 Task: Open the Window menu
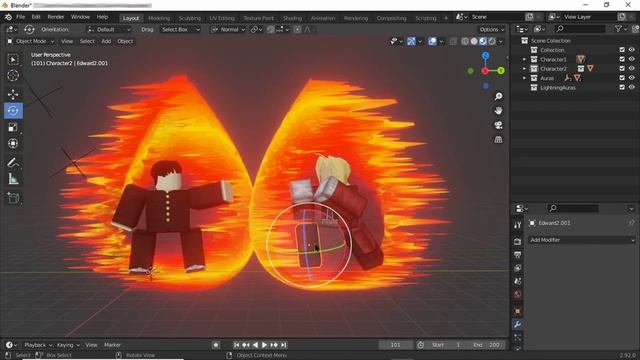80,17
